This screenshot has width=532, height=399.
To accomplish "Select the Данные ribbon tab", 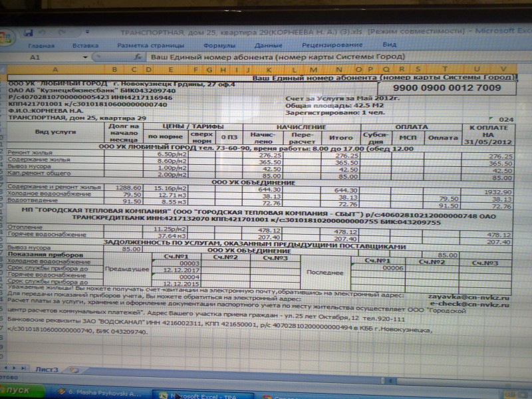I will (x=267, y=45).
